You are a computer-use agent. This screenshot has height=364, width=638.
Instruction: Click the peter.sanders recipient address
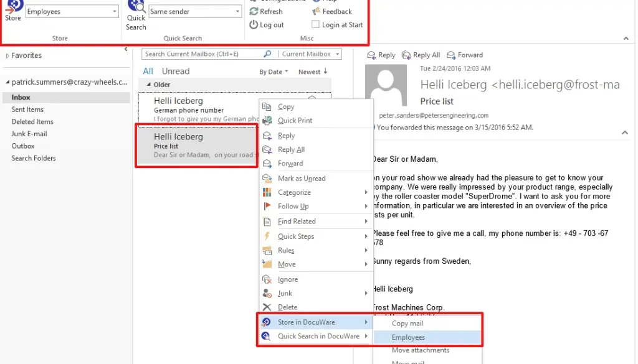(434, 115)
